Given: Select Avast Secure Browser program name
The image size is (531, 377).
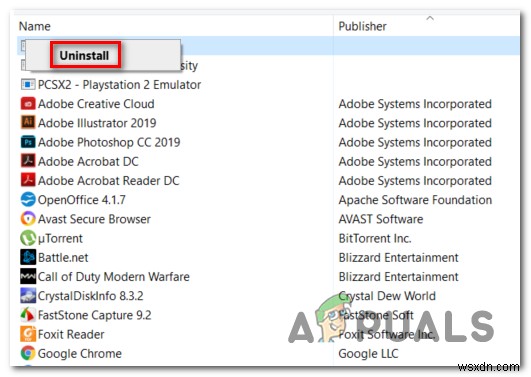Looking at the screenshot, I should (94, 219).
